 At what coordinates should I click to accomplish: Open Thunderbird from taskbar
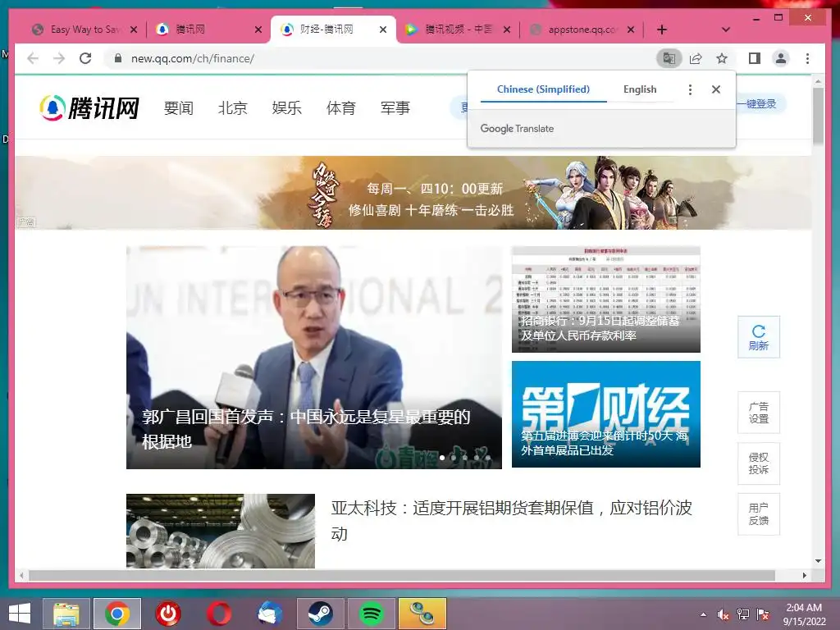click(x=270, y=614)
